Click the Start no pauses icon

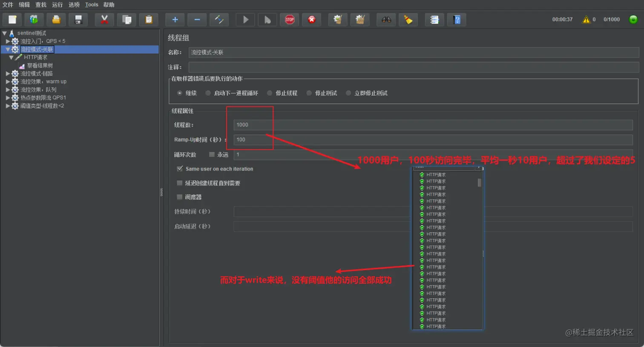point(267,20)
